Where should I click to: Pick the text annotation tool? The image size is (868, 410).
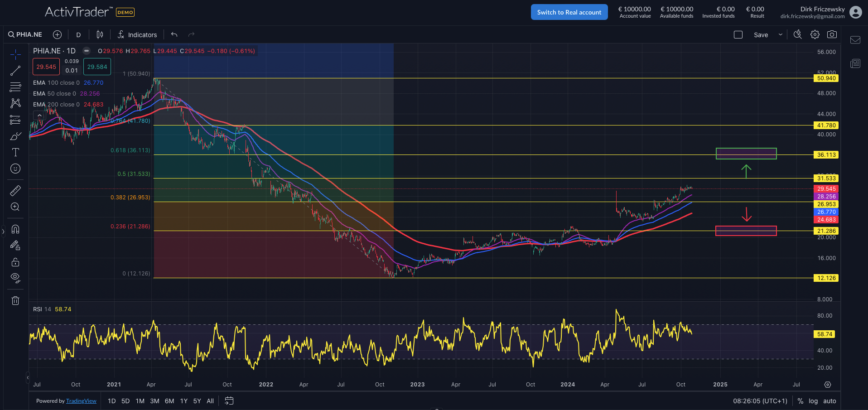[x=15, y=152]
